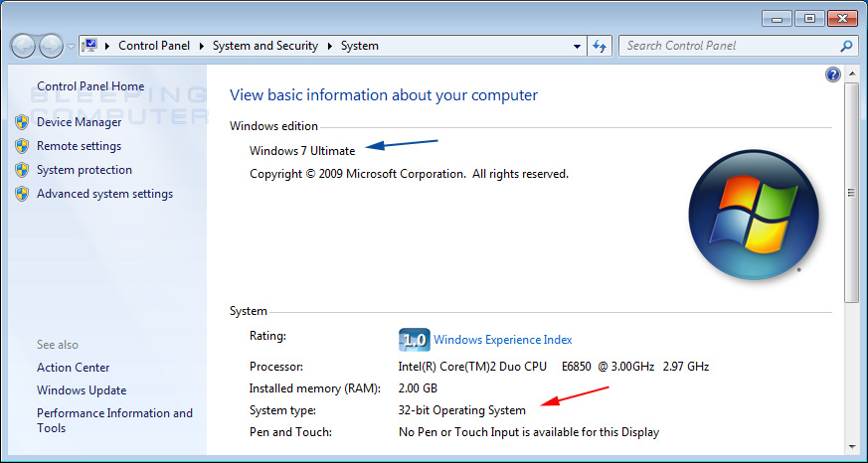Open Action Center link

73,368
